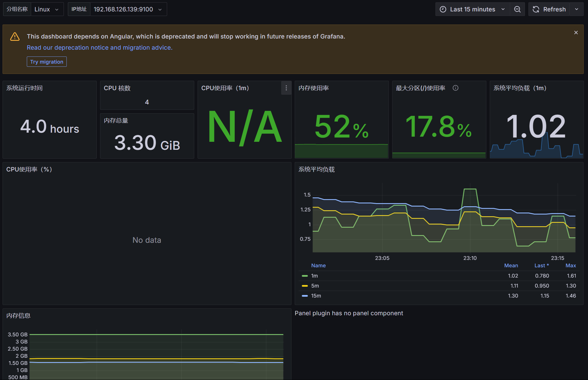The width and height of the screenshot is (588, 380).
Task: Click the 23:05 time axis label
Action: 382,258
